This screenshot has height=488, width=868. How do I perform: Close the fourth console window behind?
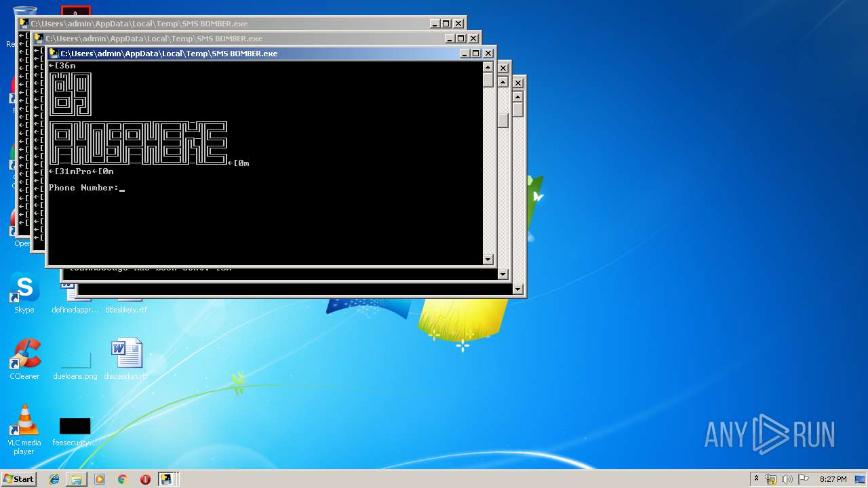[x=503, y=68]
